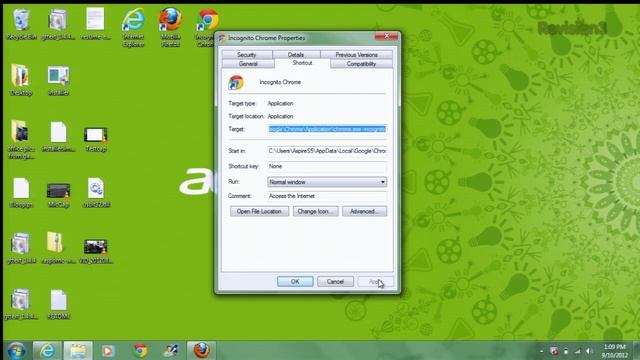The height and width of the screenshot is (360, 640).
Task: Open the MitCap video file icon
Action: (x=58, y=195)
